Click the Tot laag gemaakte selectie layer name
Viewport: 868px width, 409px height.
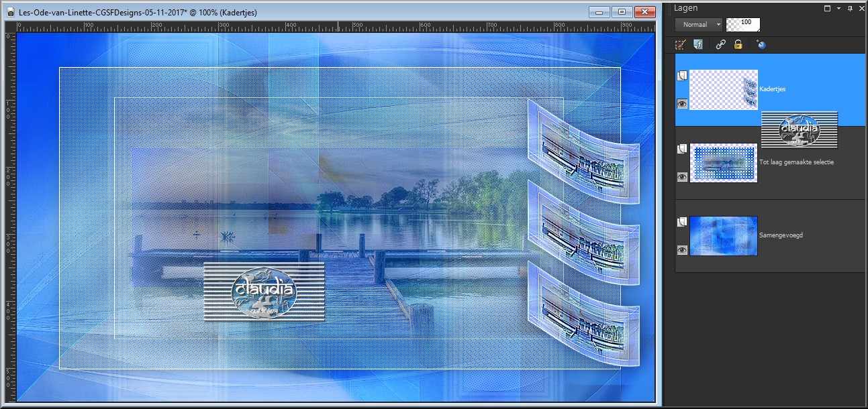[797, 162]
